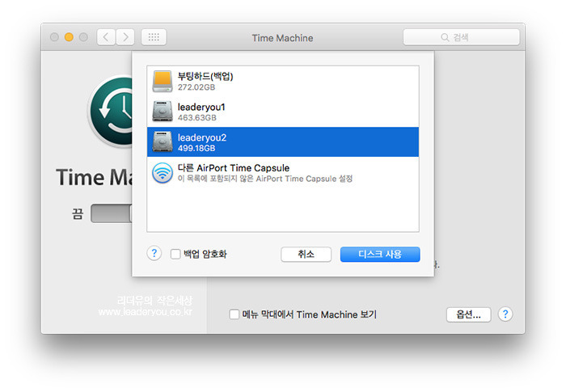Click the 272.02GB size text
This screenshot has width=566, height=392.
196,87
